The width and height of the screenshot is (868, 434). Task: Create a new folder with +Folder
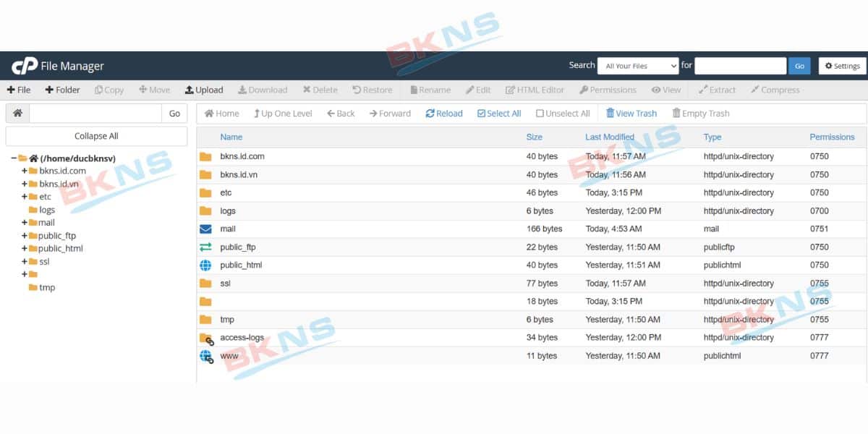click(x=62, y=90)
